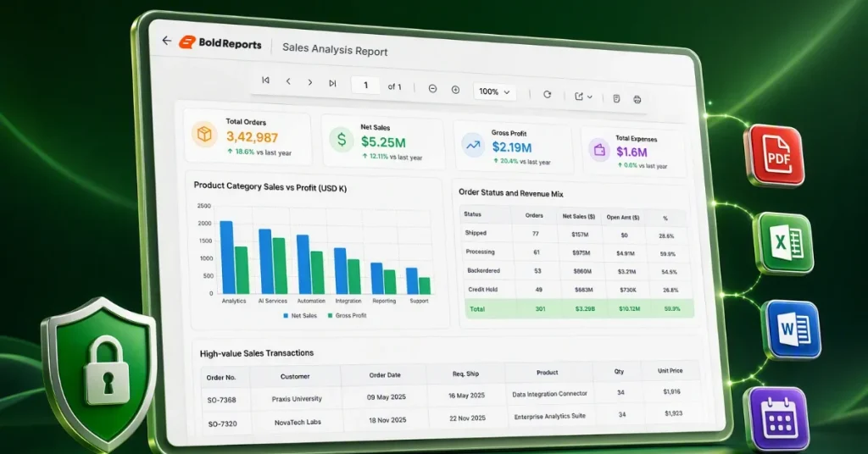The width and height of the screenshot is (868, 454).
Task: Click the Req. Ship column header
Action: click(465, 374)
